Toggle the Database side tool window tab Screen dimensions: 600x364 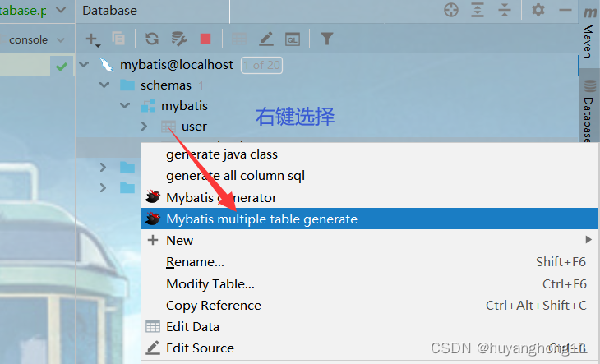[589, 111]
